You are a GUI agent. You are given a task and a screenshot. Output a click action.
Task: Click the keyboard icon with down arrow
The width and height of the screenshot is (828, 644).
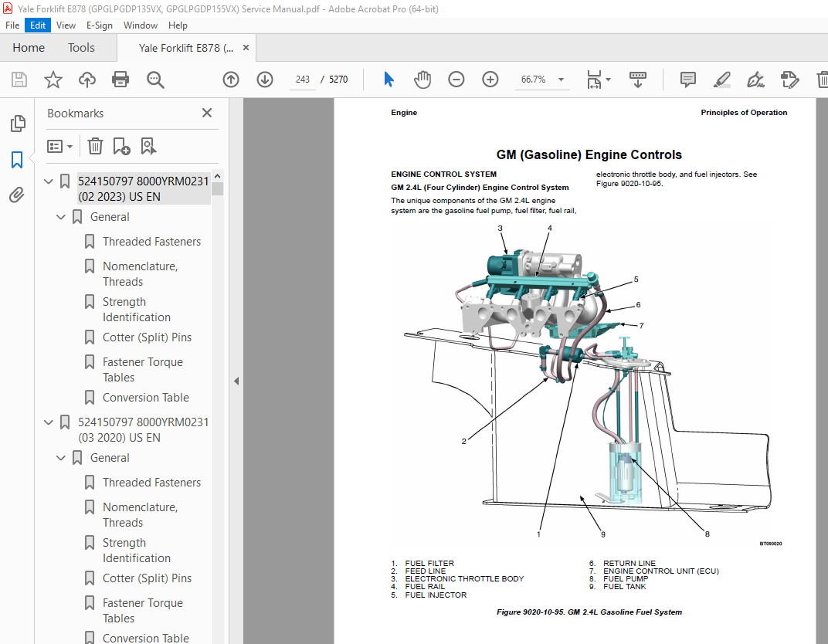638,80
